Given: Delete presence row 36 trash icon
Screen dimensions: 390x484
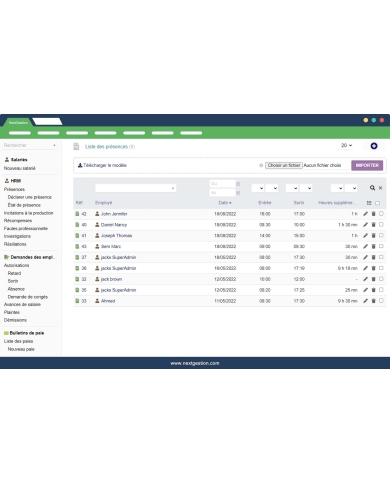Looking at the screenshot, I should point(373,268).
